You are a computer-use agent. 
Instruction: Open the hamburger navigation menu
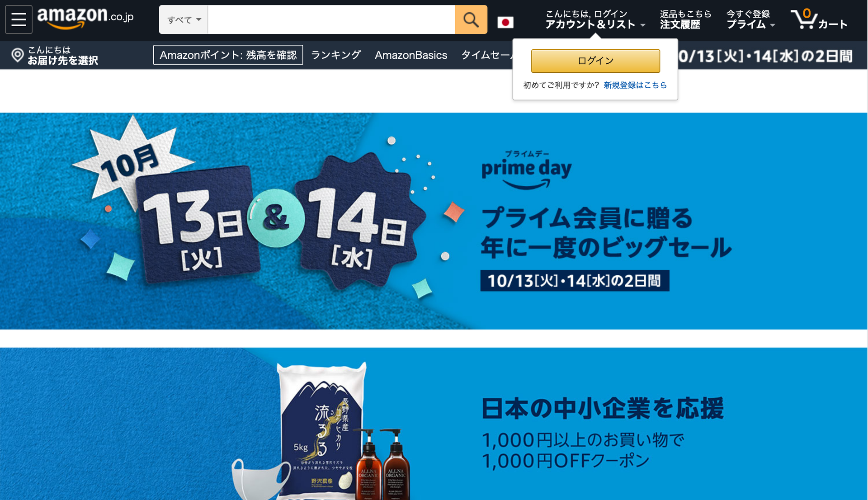coord(19,19)
